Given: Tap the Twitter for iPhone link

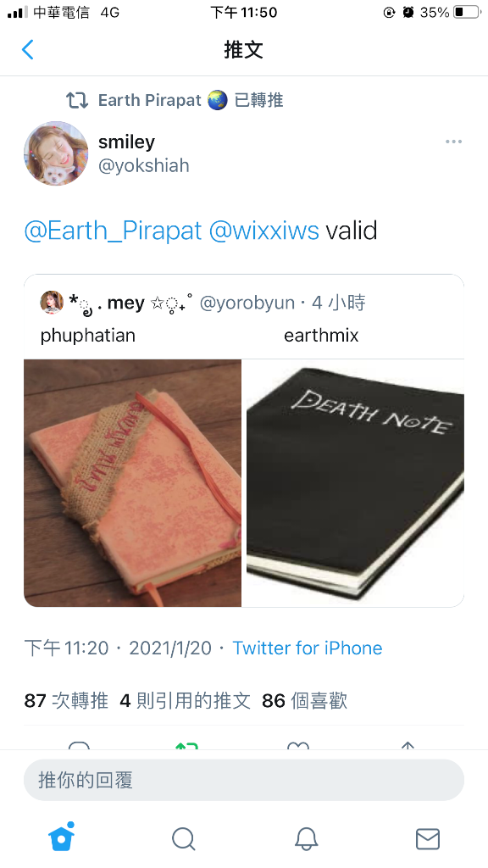Looking at the screenshot, I should click(x=307, y=648).
